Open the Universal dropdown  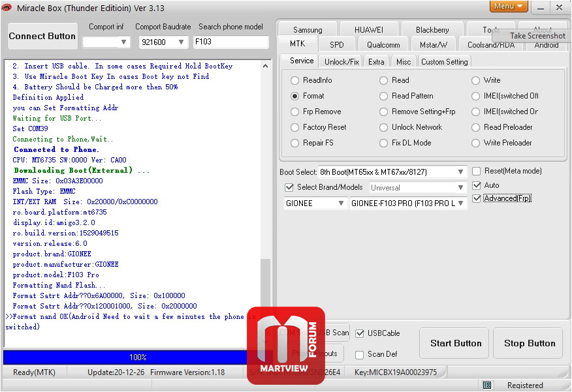[418, 187]
